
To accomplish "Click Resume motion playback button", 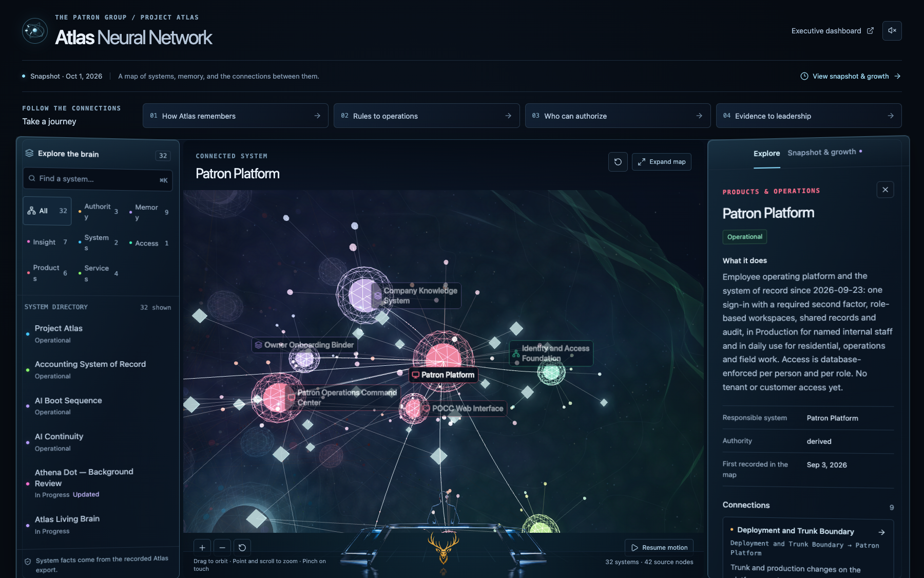I will click(x=659, y=548).
